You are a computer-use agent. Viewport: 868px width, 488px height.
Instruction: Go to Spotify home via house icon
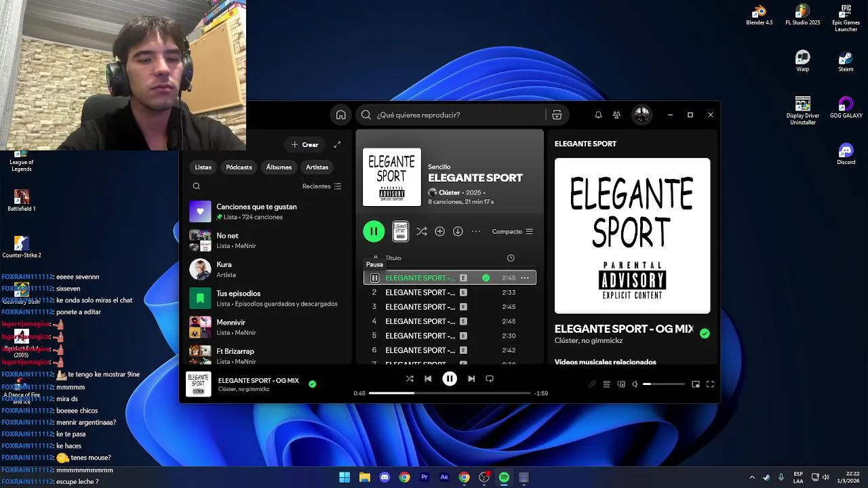341,115
